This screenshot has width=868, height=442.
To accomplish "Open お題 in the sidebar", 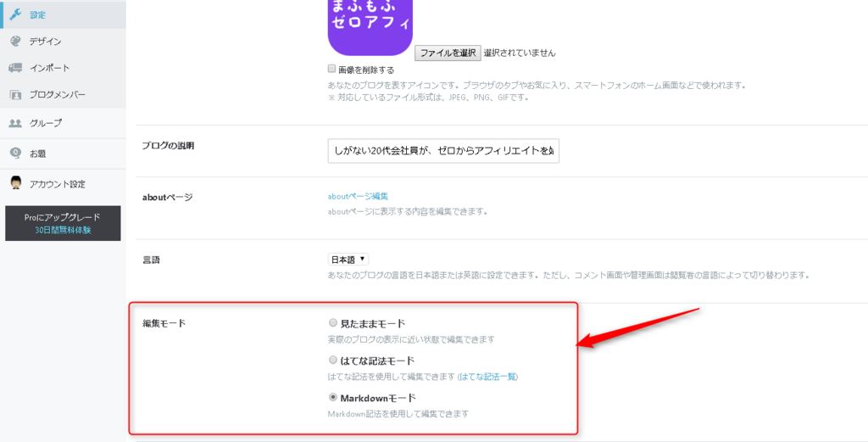I will pyautogui.click(x=63, y=154).
